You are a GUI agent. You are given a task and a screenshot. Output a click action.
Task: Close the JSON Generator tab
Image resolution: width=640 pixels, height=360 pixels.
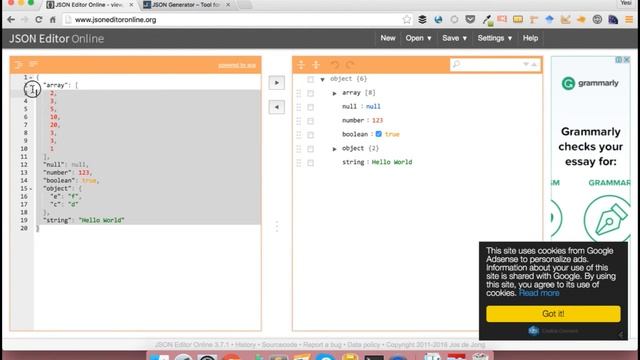pyautogui.click(x=228, y=5)
